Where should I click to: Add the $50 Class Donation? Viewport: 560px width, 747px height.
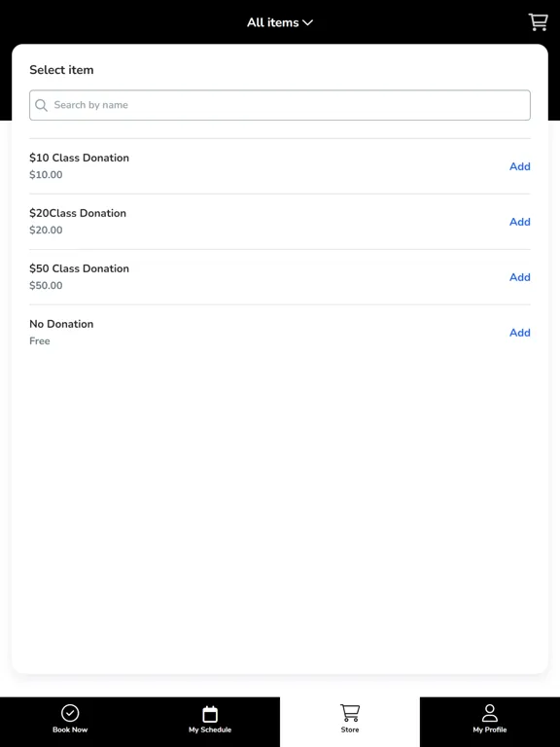tap(520, 277)
